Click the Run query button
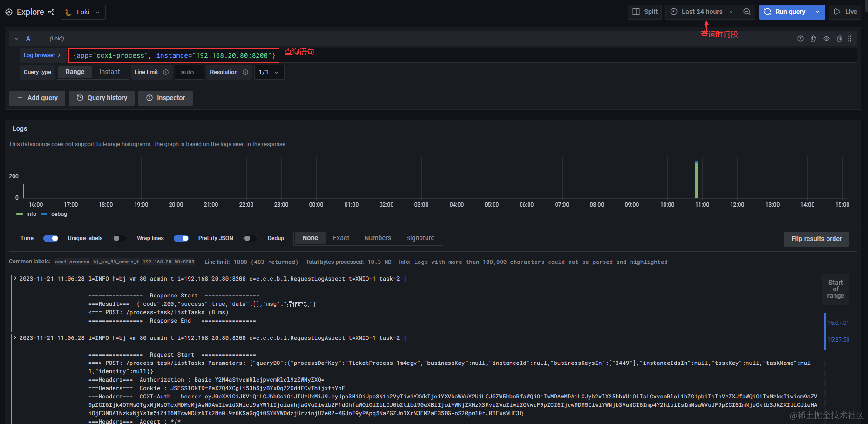The image size is (868, 424). point(785,12)
